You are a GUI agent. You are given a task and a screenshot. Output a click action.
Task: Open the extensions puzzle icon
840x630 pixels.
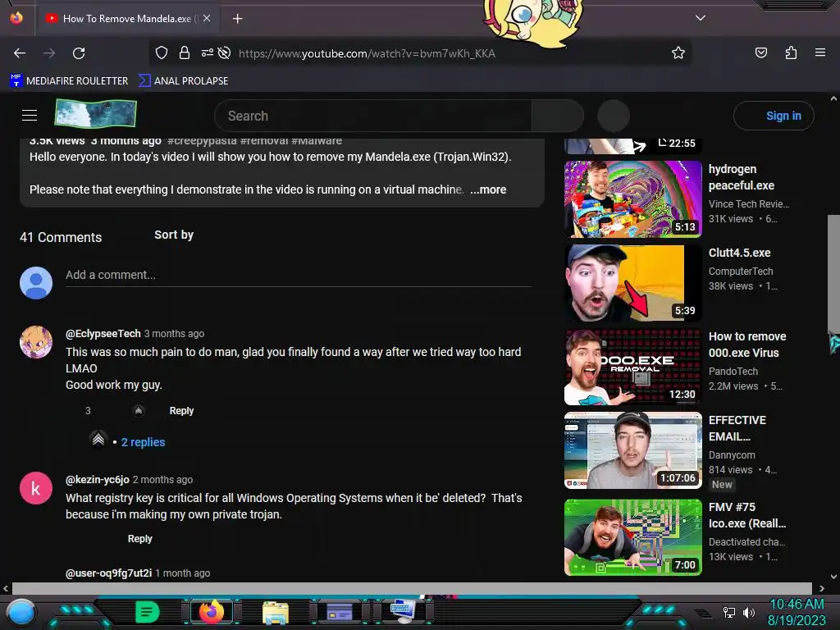tap(791, 52)
